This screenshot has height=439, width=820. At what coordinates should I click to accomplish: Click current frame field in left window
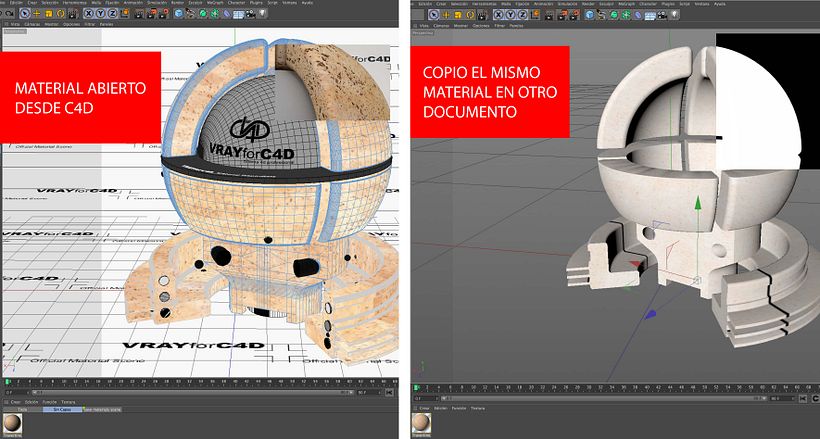pyautogui.click(x=16, y=392)
